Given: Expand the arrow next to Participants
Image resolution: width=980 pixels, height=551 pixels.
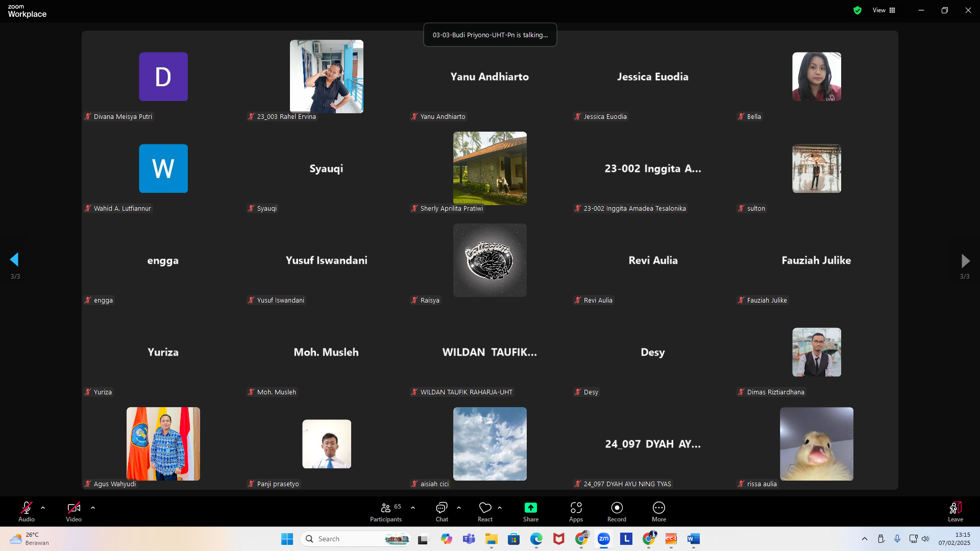Looking at the screenshot, I should (x=413, y=508).
